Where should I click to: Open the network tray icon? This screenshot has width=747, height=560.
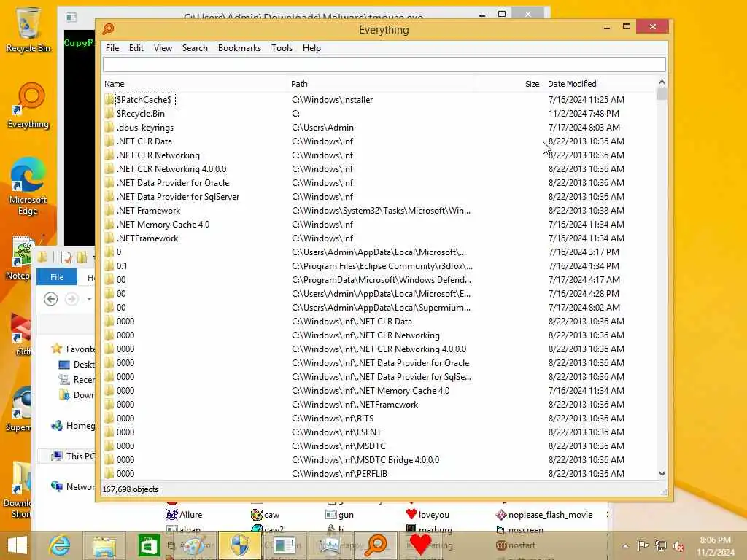pos(661,545)
